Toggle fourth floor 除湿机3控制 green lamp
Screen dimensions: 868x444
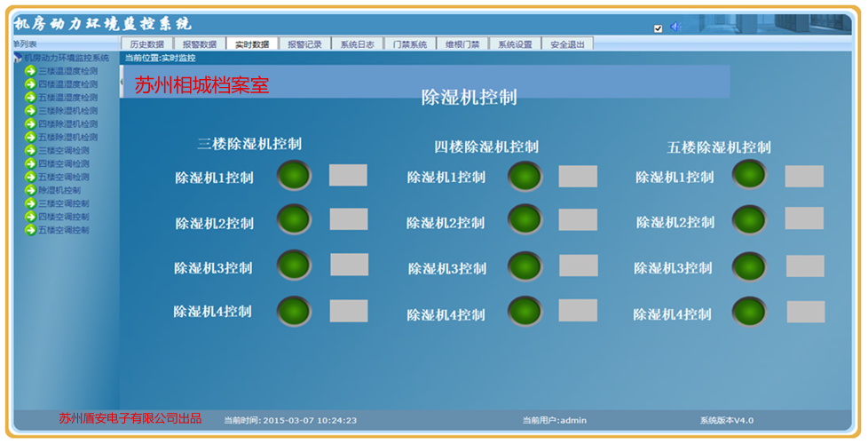tap(525, 266)
